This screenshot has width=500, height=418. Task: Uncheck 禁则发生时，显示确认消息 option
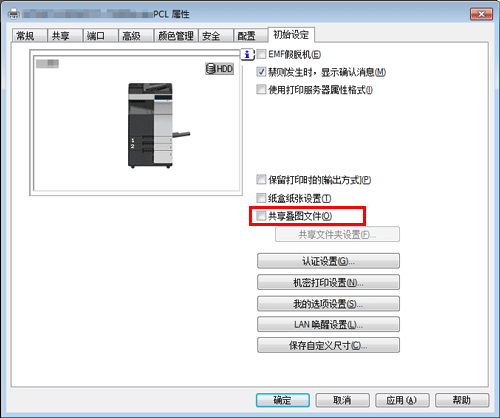(x=261, y=72)
